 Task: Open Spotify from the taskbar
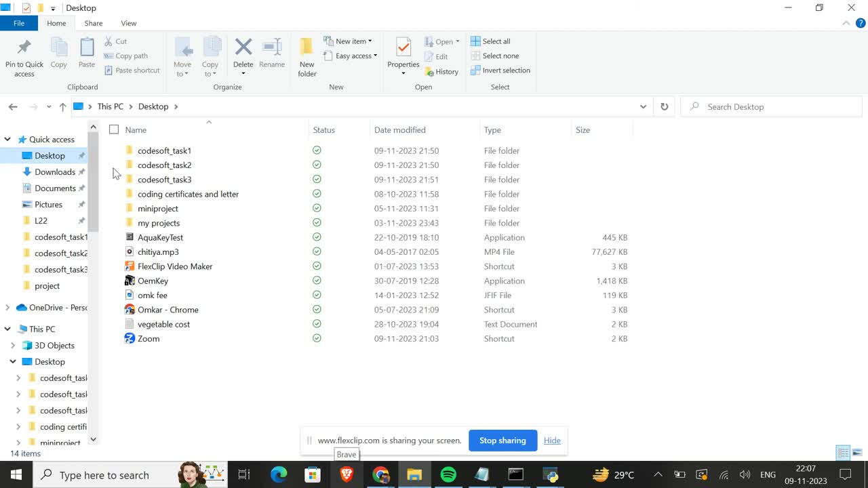[448, 474]
